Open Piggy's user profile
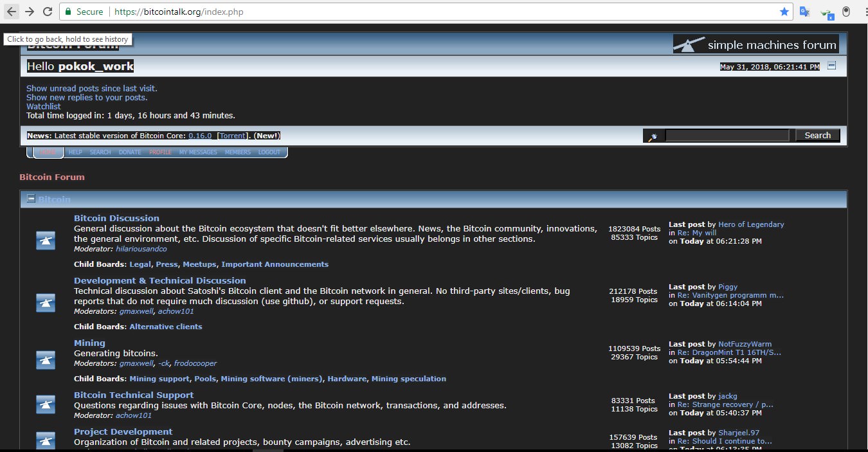The width and height of the screenshot is (868, 452). point(728,287)
